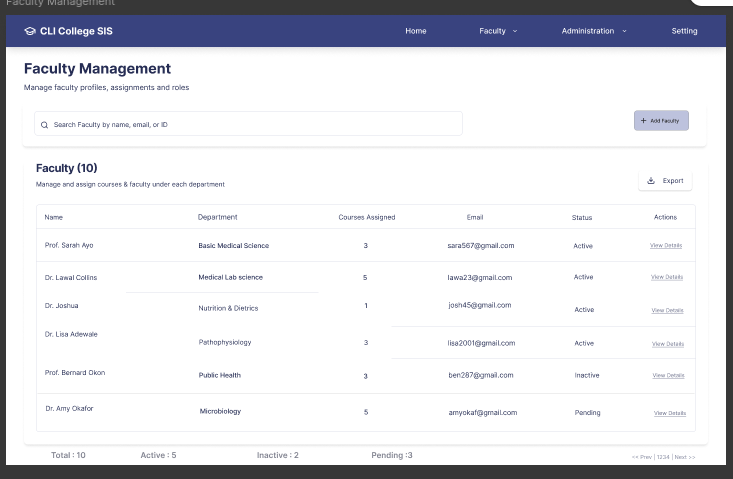This screenshot has width=733, height=479.
Task: Click the search magnifier icon
Action: 44,124
